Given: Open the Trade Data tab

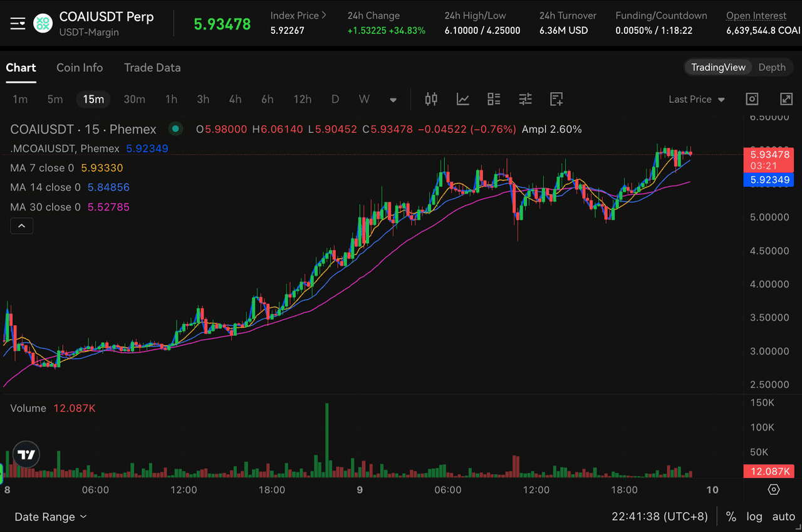Looking at the screenshot, I should 152,68.
